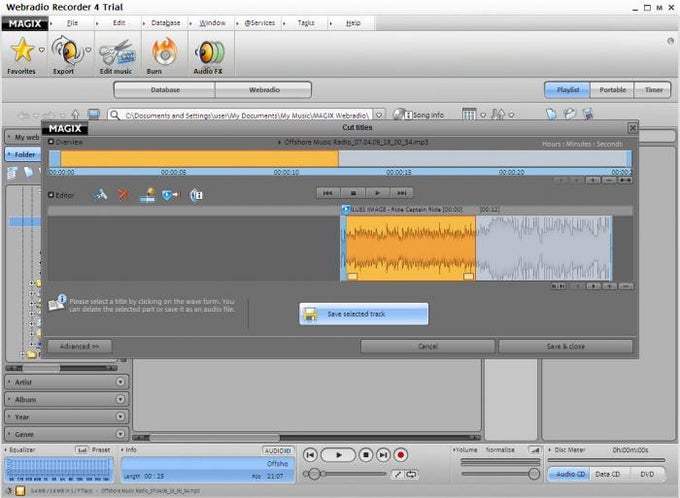The height and width of the screenshot is (498, 680).
Task: Open the dropdown beside table view icon
Action: [483, 115]
